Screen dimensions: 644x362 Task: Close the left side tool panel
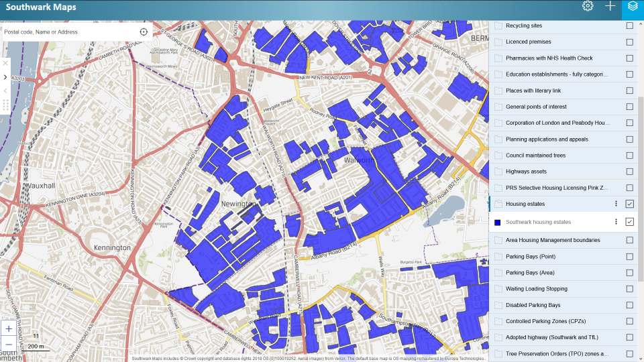point(5,63)
